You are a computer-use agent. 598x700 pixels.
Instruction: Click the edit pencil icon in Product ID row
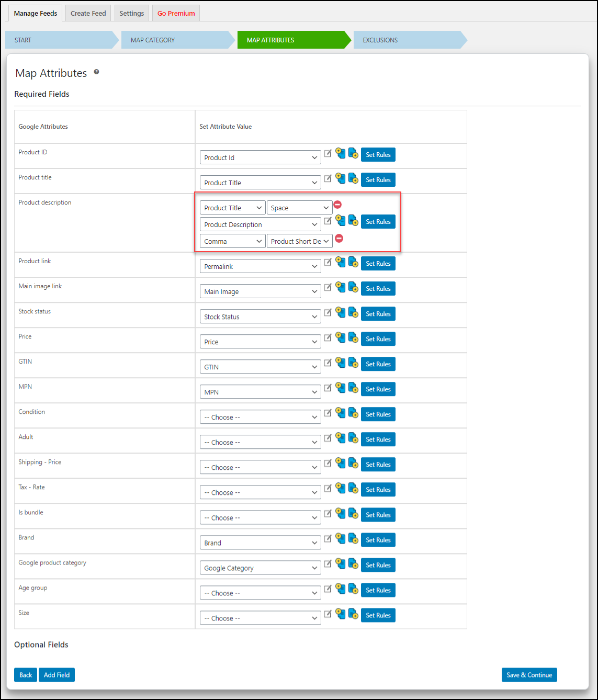[328, 153]
